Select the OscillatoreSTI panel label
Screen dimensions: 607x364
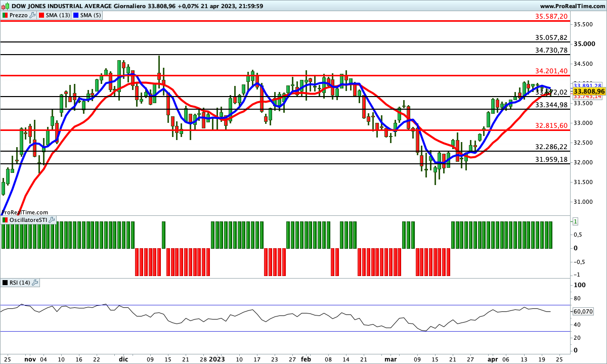tap(28, 220)
